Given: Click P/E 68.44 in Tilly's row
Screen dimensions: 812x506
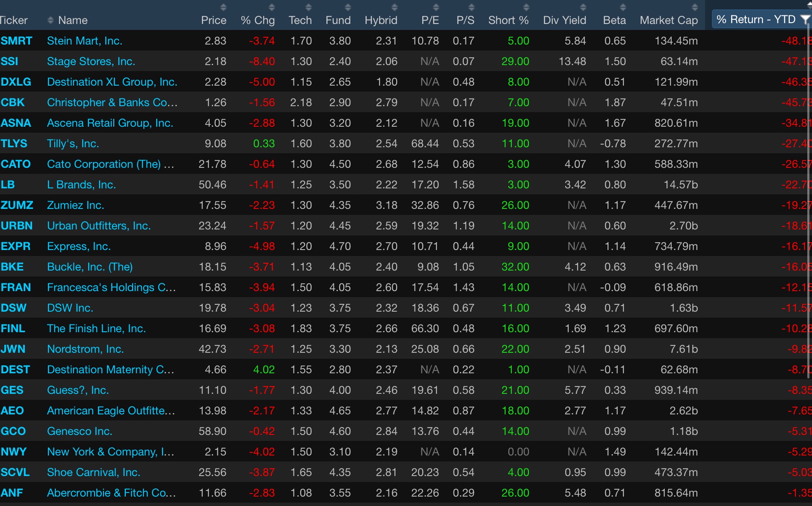Looking at the screenshot, I should point(425,143).
